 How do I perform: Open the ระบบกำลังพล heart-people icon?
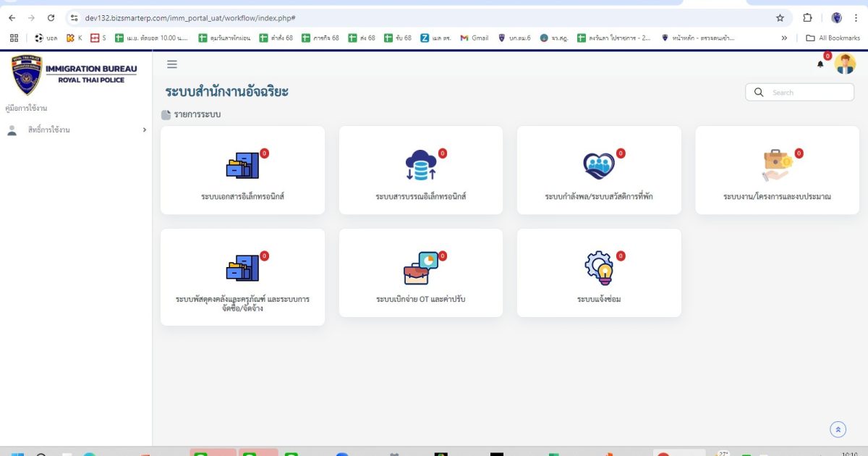click(x=598, y=166)
